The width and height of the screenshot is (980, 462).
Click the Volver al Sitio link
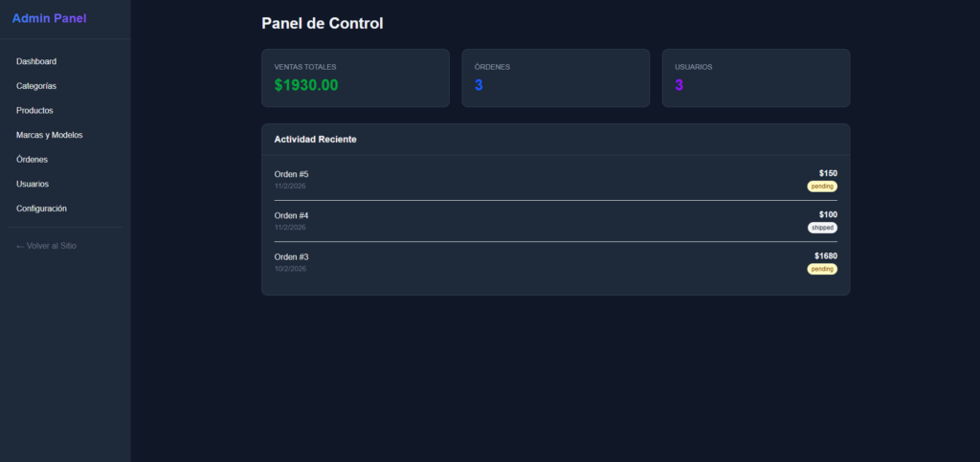(46, 246)
